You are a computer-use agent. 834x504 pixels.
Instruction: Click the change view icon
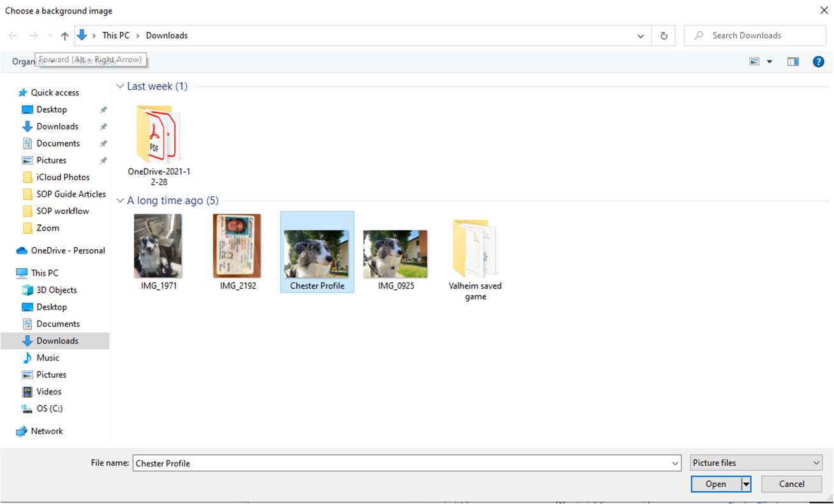pyautogui.click(x=755, y=62)
